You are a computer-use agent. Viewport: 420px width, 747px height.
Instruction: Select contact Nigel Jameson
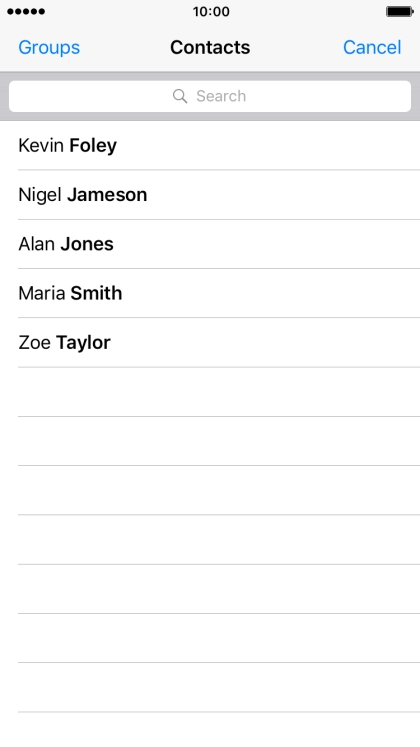click(x=210, y=195)
